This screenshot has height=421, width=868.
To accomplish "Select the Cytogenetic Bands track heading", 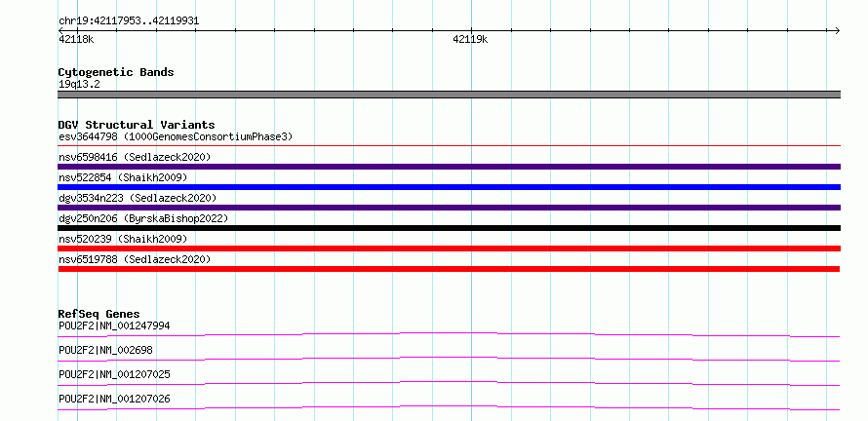I will coord(116,72).
